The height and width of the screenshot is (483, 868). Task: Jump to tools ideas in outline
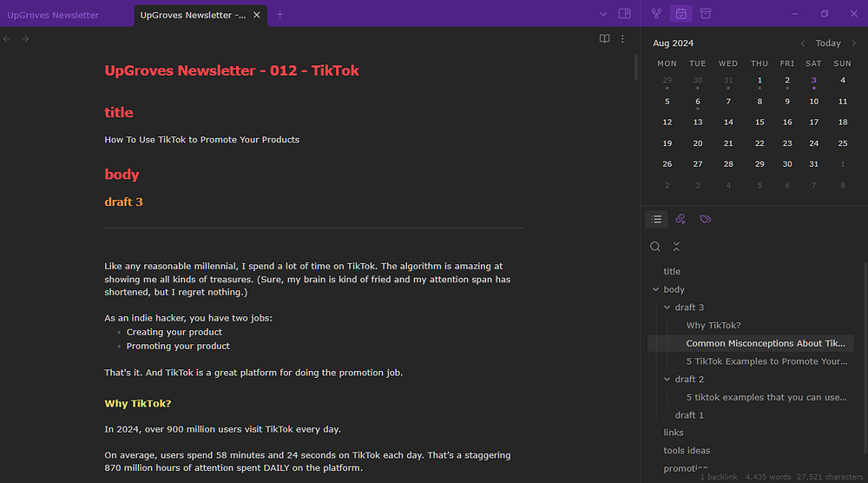687,450
